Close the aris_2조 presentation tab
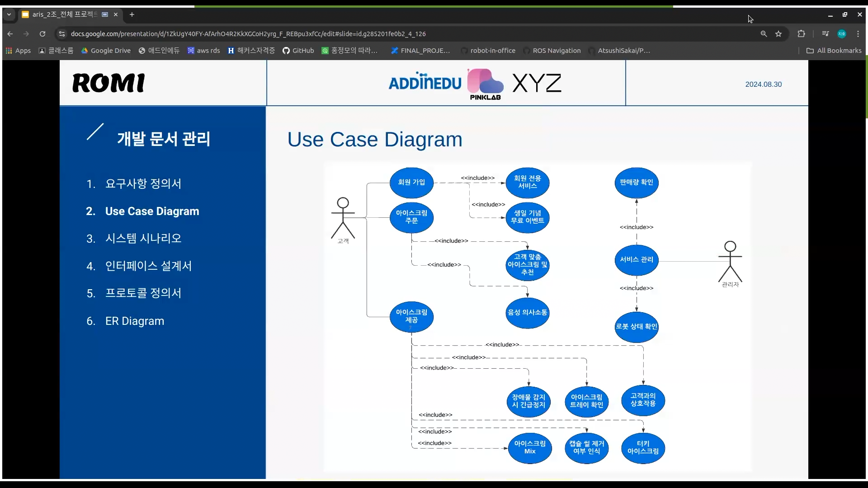868x488 pixels. tap(116, 14)
